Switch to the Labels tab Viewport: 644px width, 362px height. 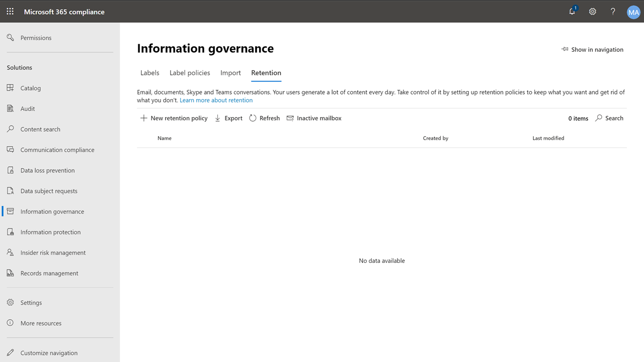coord(150,73)
